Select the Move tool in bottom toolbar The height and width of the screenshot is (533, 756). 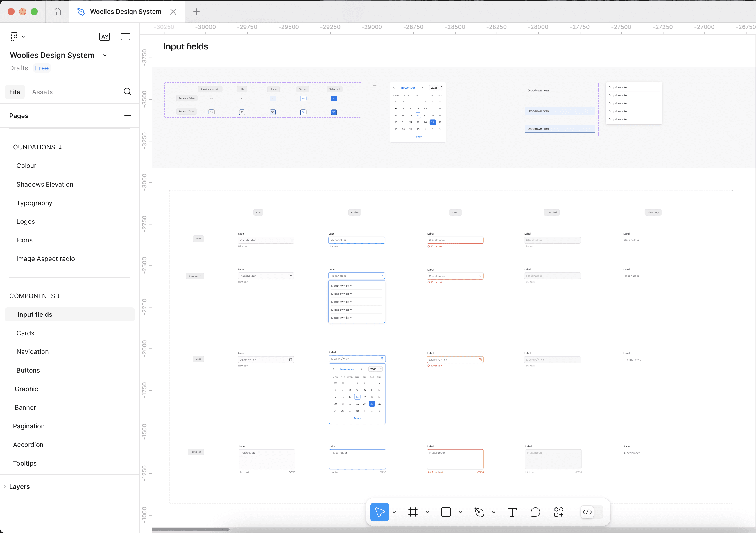379,512
